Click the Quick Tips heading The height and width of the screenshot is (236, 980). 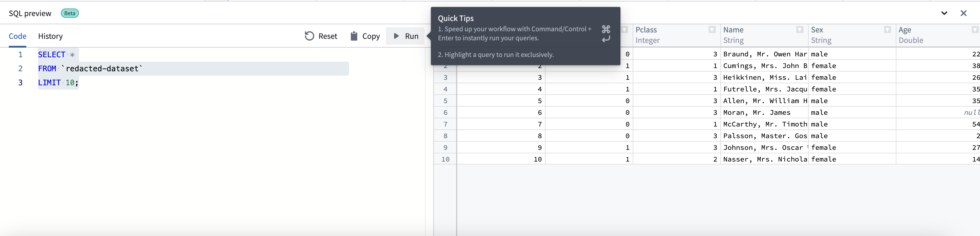click(x=456, y=18)
